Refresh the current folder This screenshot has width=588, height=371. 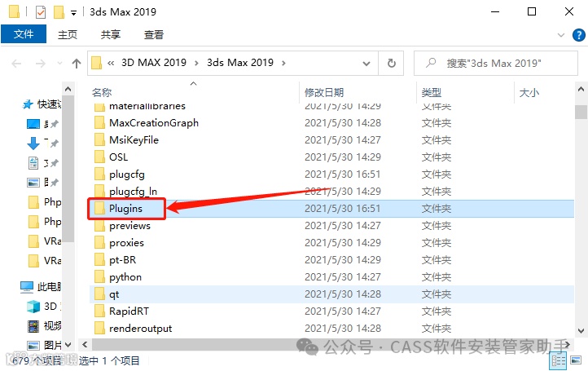point(392,63)
